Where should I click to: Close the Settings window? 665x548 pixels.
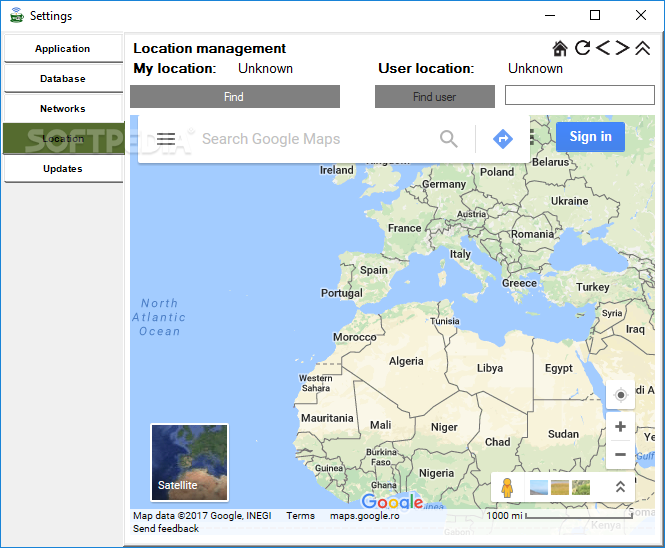(641, 15)
